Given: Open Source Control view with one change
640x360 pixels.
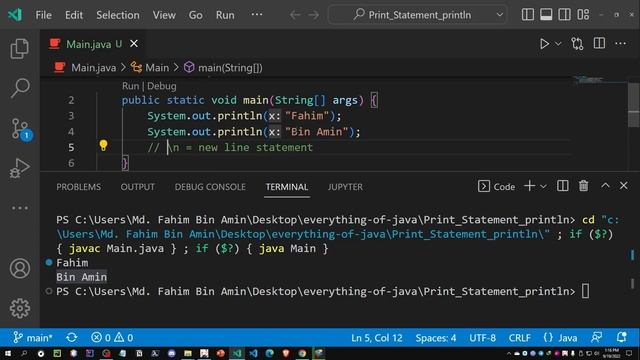Looking at the screenshot, I should tap(20, 129).
